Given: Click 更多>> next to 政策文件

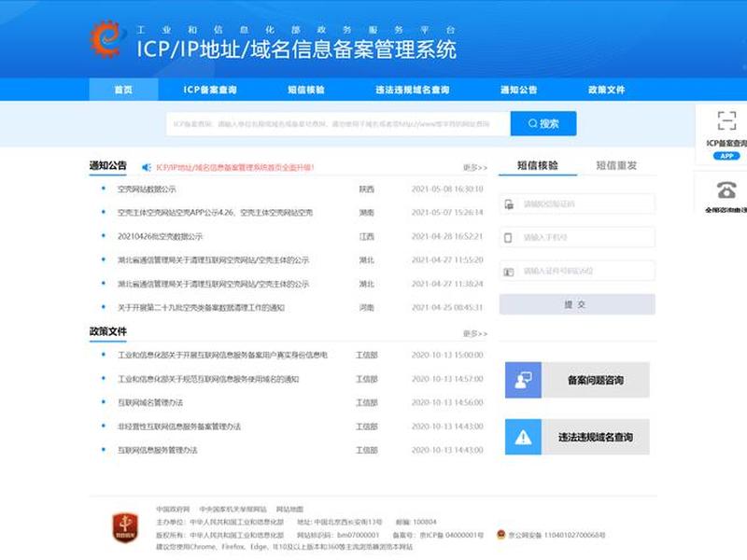Looking at the screenshot, I should [475, 333].
